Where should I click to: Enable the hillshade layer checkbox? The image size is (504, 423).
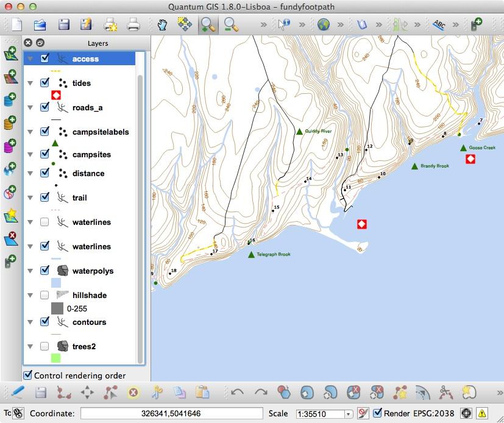point(44,295)
